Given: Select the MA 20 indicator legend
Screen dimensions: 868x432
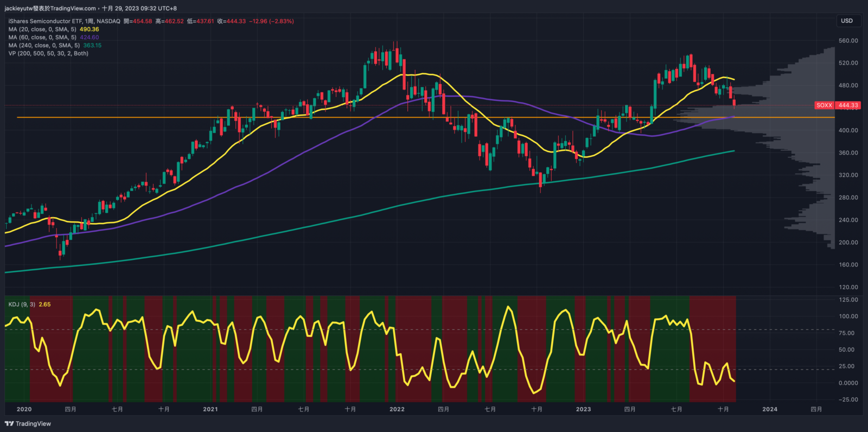Looking at the screenshot, I should (x=42, y=29).
